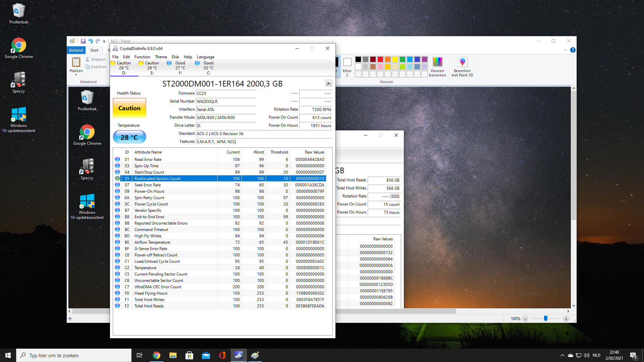
Task: Click the Serial Number field W4Z0XQLR
Action: click(x=226, y=102)
